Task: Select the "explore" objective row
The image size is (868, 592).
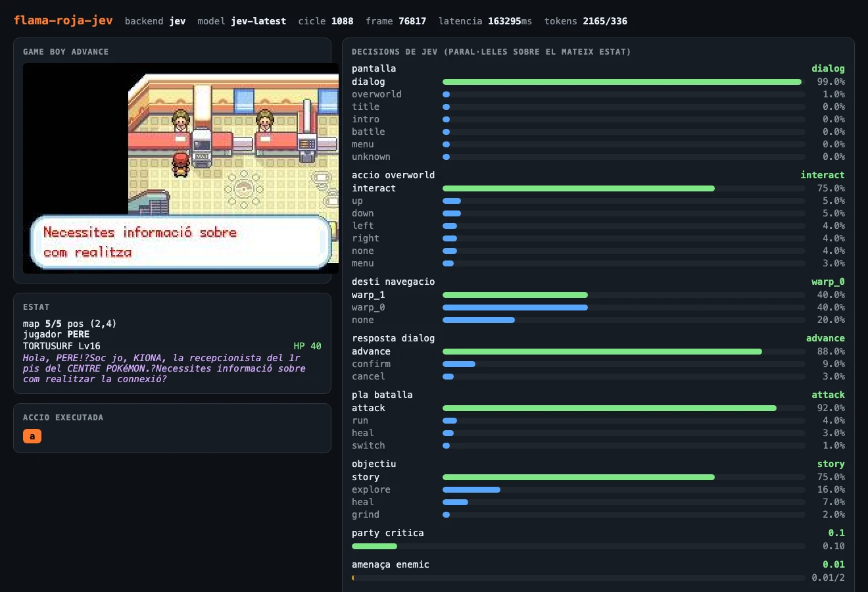Action: (598, 489)
